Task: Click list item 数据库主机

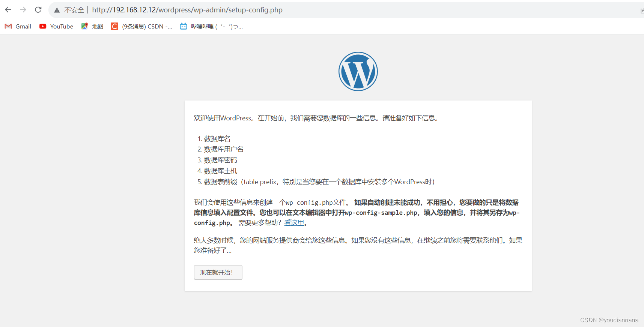Action: [x=221, y=171]
